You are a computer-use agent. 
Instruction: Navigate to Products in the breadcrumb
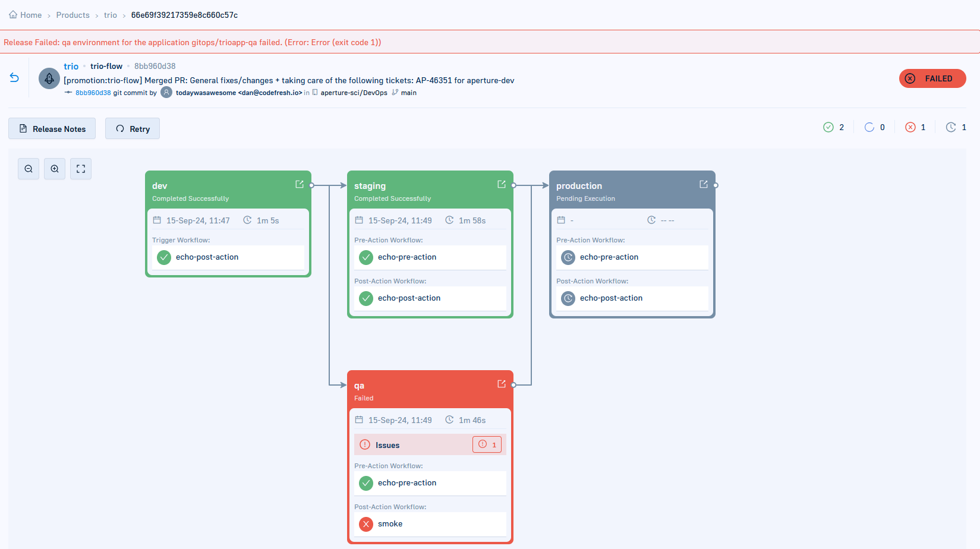pos(73,14)
